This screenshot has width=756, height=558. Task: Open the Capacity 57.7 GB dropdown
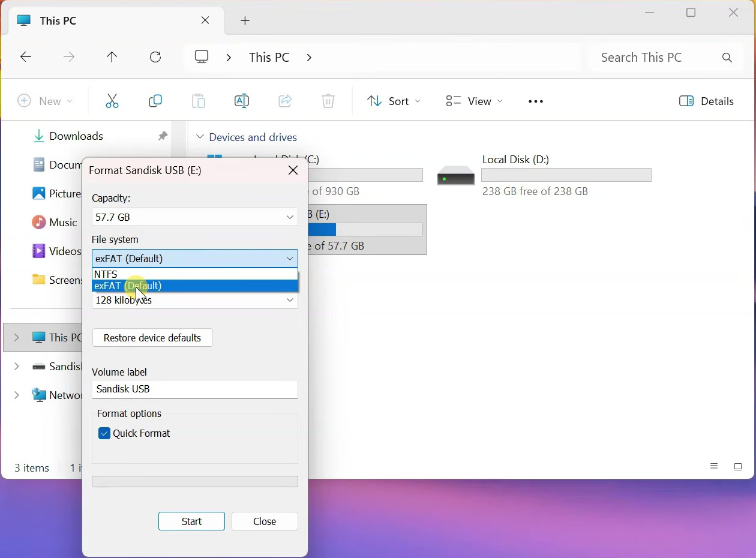point(195,217)
